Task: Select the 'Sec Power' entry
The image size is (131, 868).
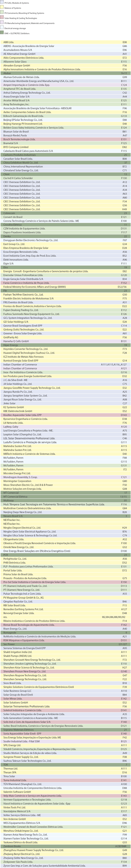Action: pyautogui.click(x=65, y=644)
